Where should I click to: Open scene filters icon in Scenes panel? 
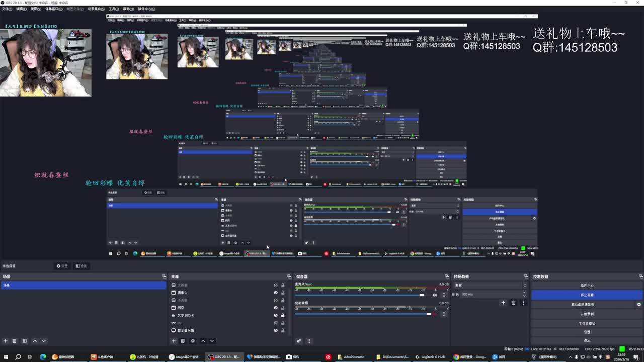(x=24, y=341)
